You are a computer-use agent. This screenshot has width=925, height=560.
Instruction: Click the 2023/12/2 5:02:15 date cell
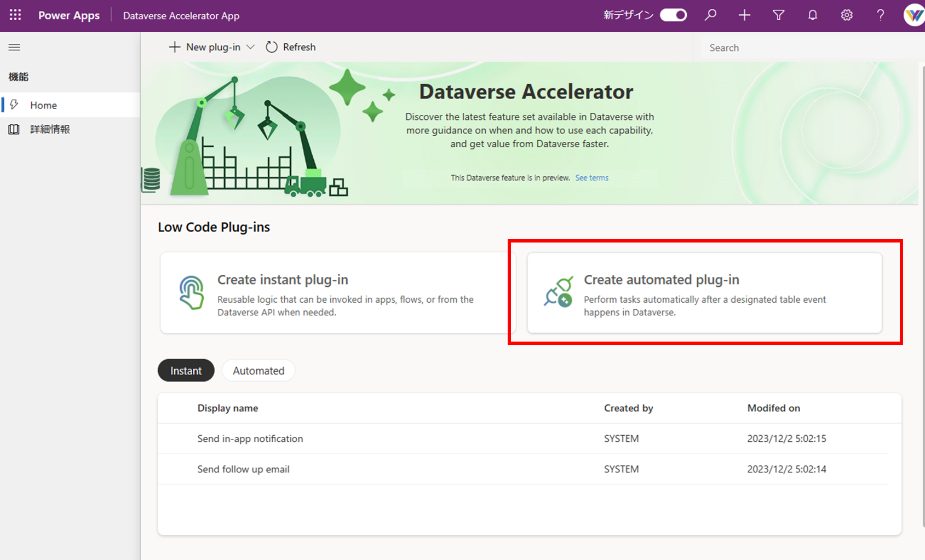point(787,438)
